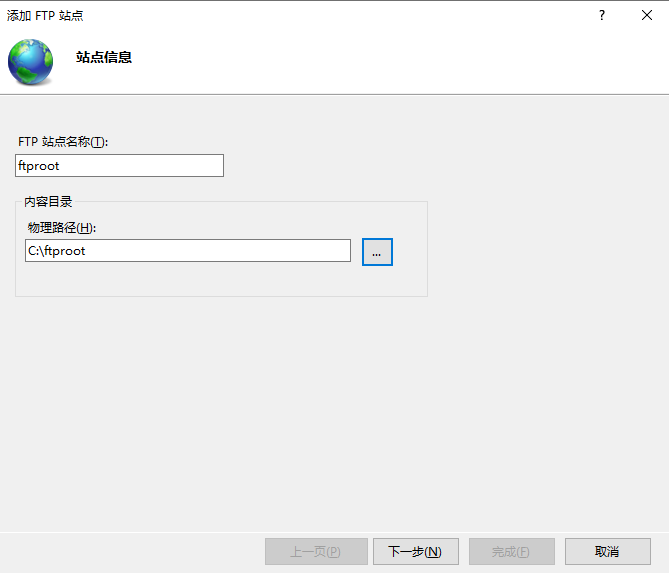
Task: Click the dialog help question mark icon
Action: click(602, 15)
